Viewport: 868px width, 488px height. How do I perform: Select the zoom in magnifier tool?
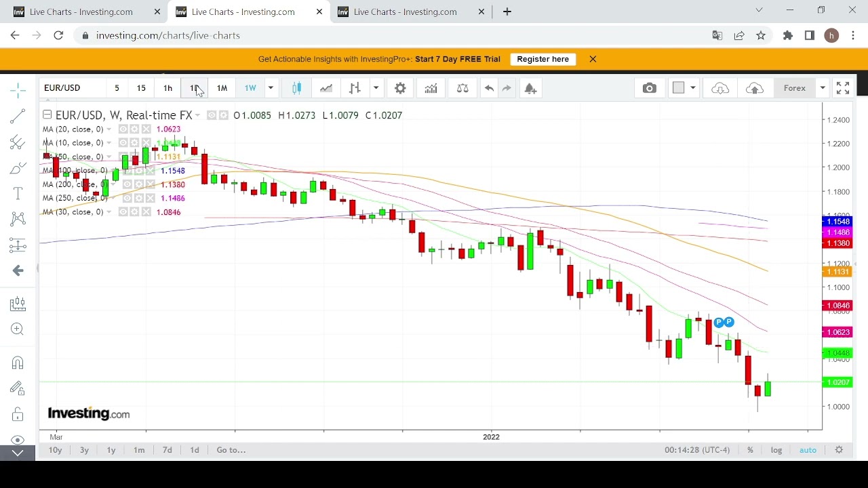[x=18, y=329]
